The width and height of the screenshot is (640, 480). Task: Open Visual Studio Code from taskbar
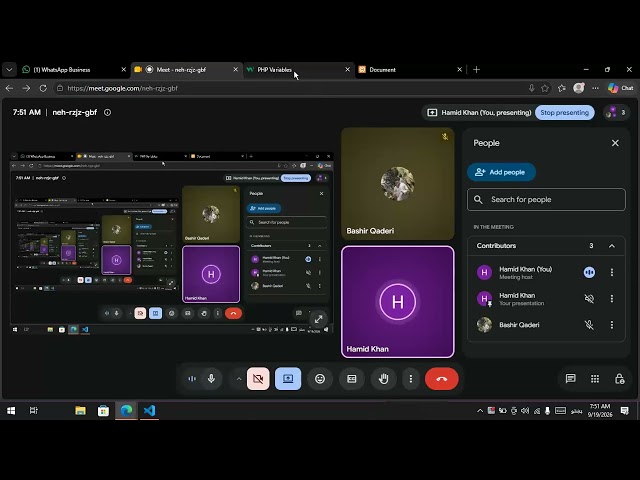tap(149, 411)
